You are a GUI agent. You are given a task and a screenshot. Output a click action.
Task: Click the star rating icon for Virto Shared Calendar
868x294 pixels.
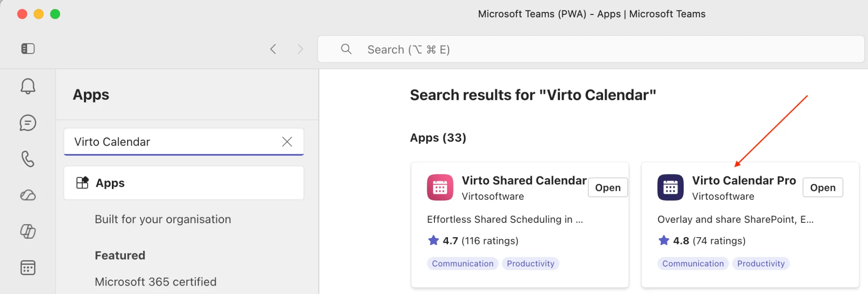433,241
